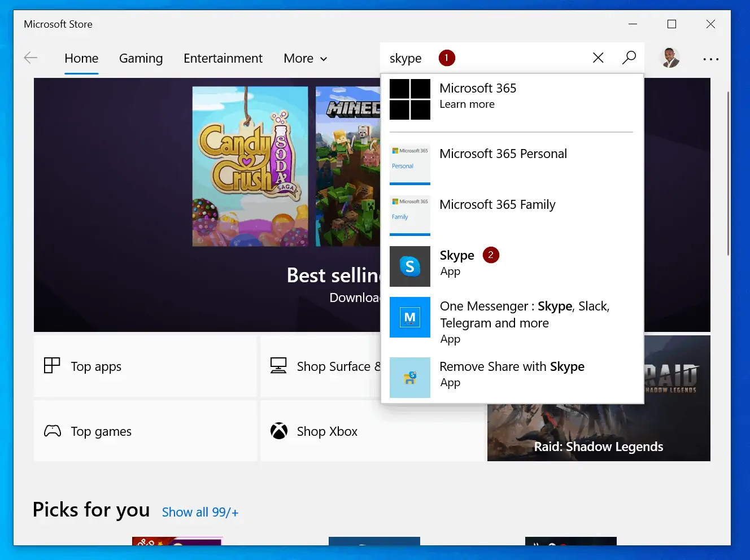This screenshot has height=560, width=750.
Task: Click the Top games controller icon
Action: pyautogui.click(x=53, y=431)
